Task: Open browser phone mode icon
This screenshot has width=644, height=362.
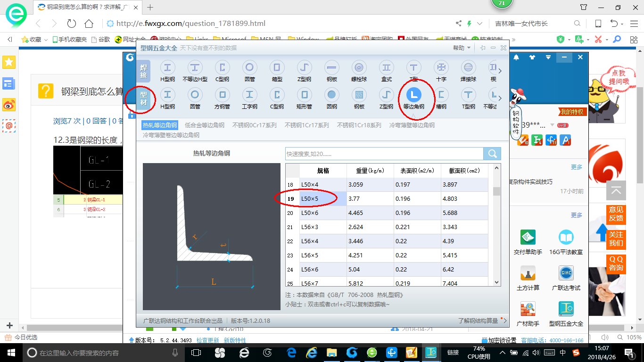Action: (598, 24)
